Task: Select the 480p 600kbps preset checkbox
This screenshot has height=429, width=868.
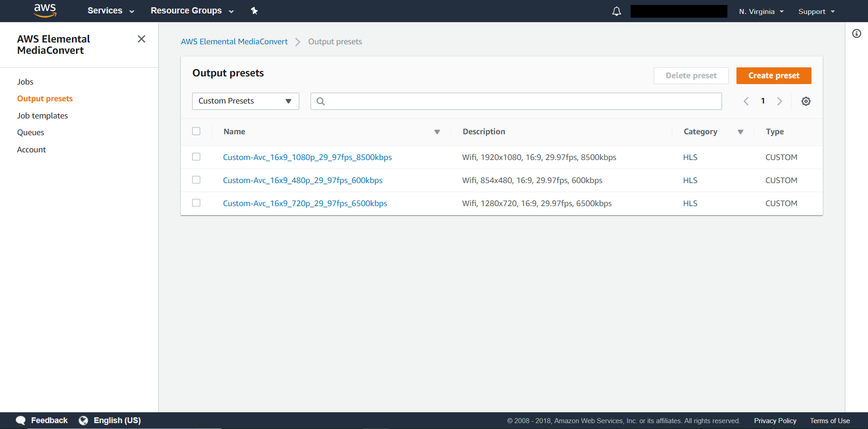Action: click(x=196, y=179)
